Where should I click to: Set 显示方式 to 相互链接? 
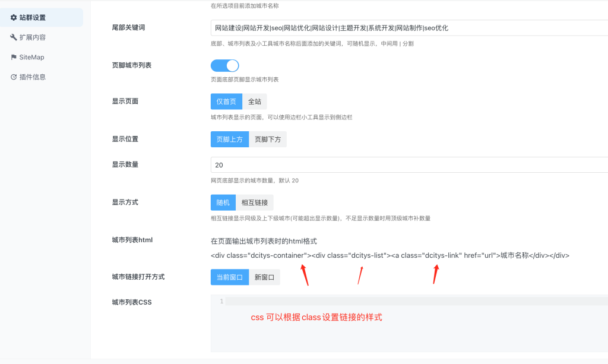pyautogui.click(x=254, y=202)
